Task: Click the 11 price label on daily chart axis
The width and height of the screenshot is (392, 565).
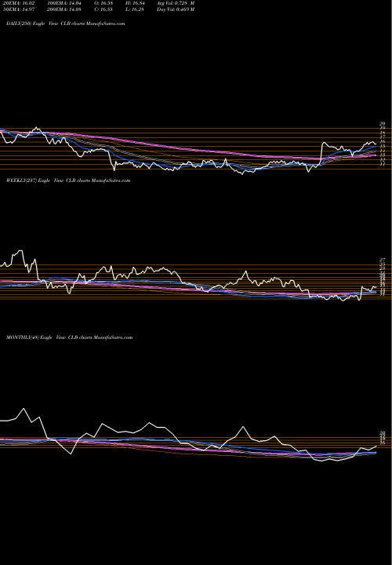Action: pos(383,164)
